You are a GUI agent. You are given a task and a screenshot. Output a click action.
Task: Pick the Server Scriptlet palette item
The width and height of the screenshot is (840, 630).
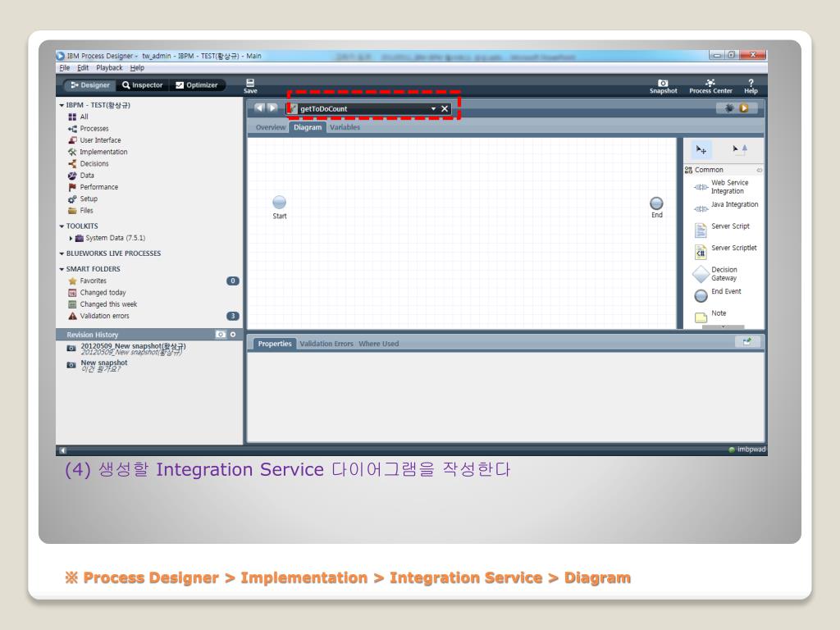click(x=725, y=250)
